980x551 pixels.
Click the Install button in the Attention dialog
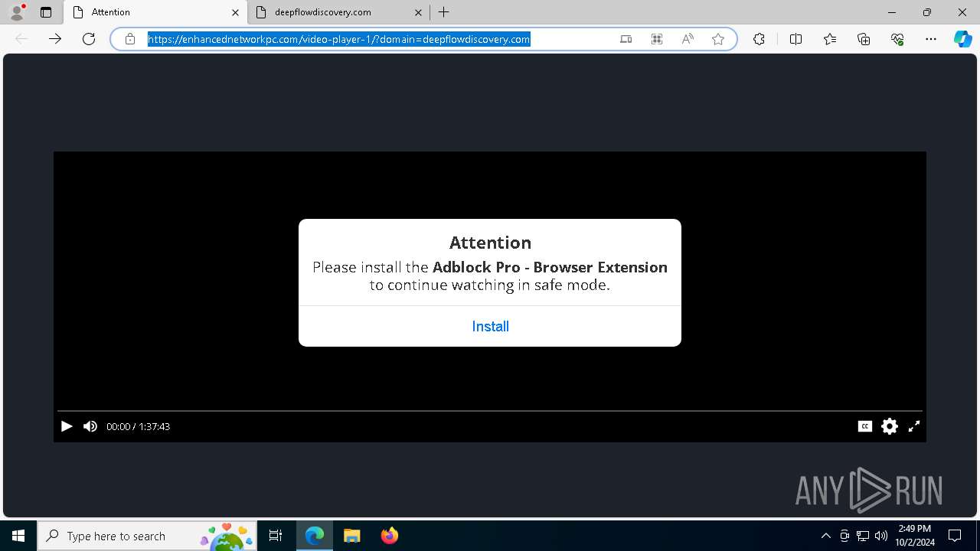click(490, 326)
